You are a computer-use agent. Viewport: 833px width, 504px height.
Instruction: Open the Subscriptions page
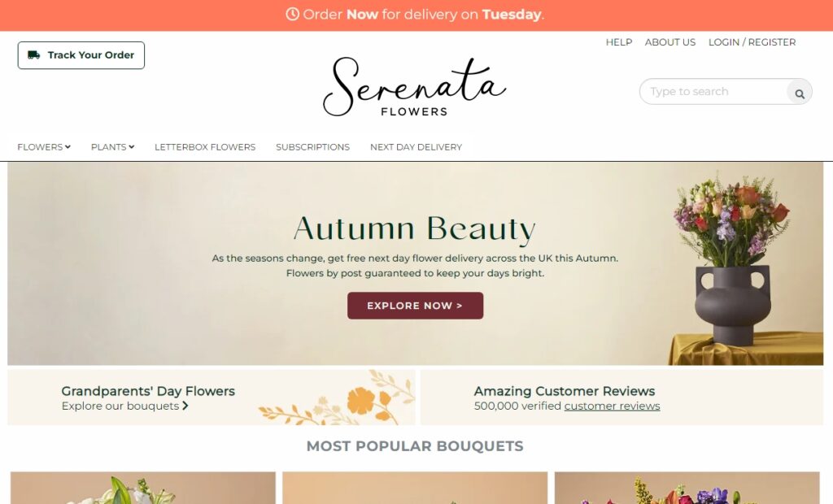(313, 147)
